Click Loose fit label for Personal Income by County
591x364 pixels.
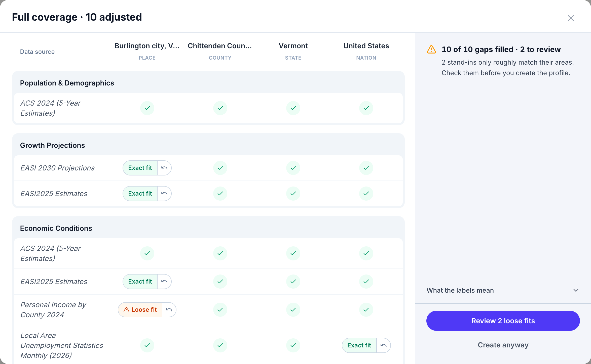[x=140, y=310]
